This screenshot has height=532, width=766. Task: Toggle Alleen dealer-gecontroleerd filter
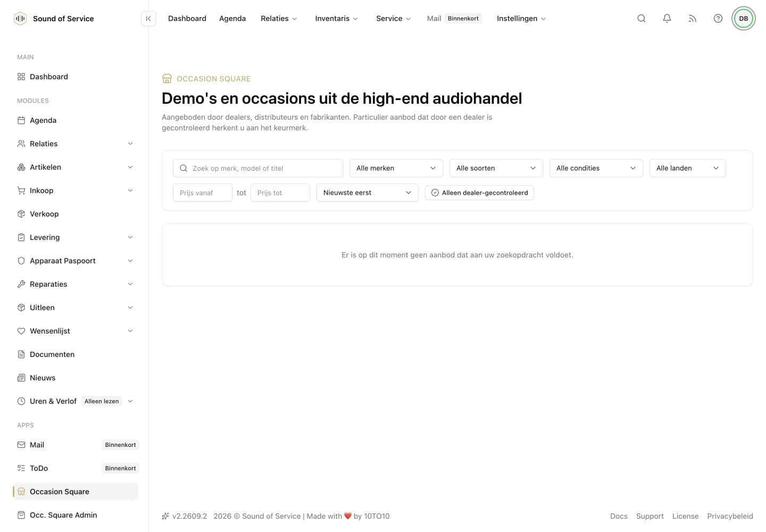coord(479,193)
